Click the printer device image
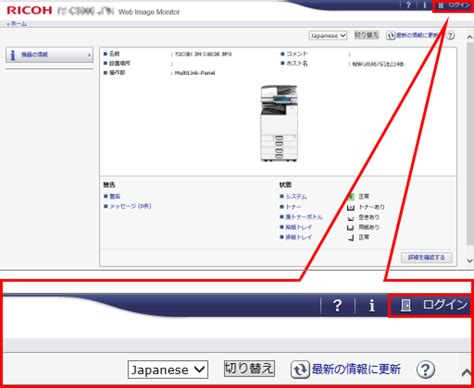The width and height of the screenshot is (474, 388). tap(279, 123)
